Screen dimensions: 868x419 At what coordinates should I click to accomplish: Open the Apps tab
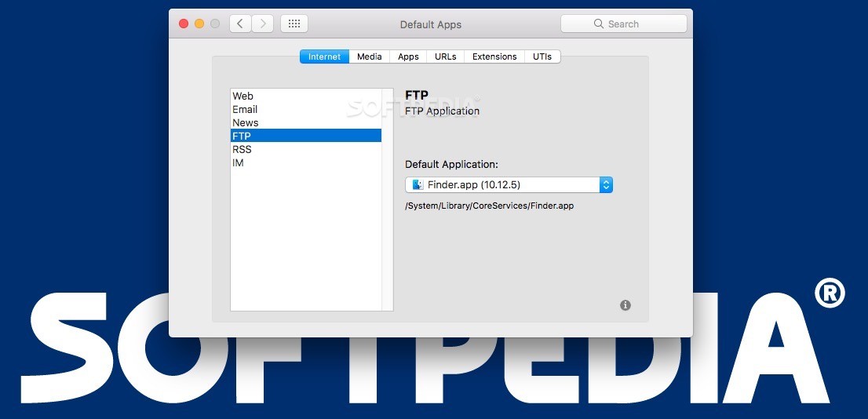[x=409, y=56]
